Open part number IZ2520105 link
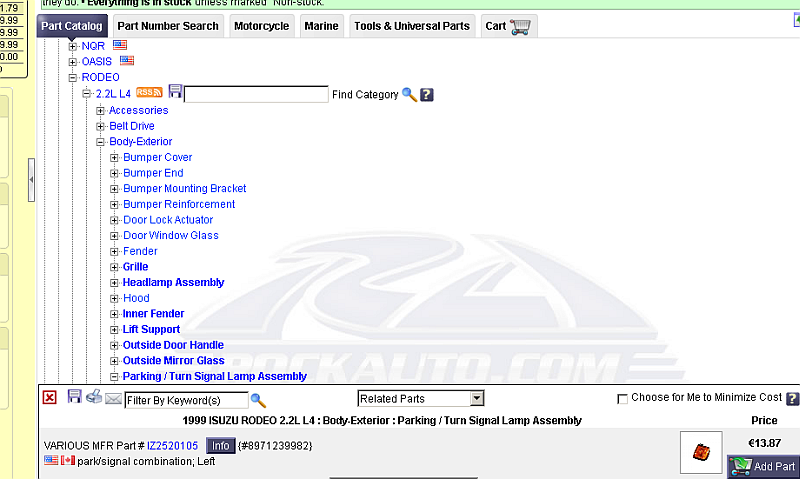 pos(172,446)
